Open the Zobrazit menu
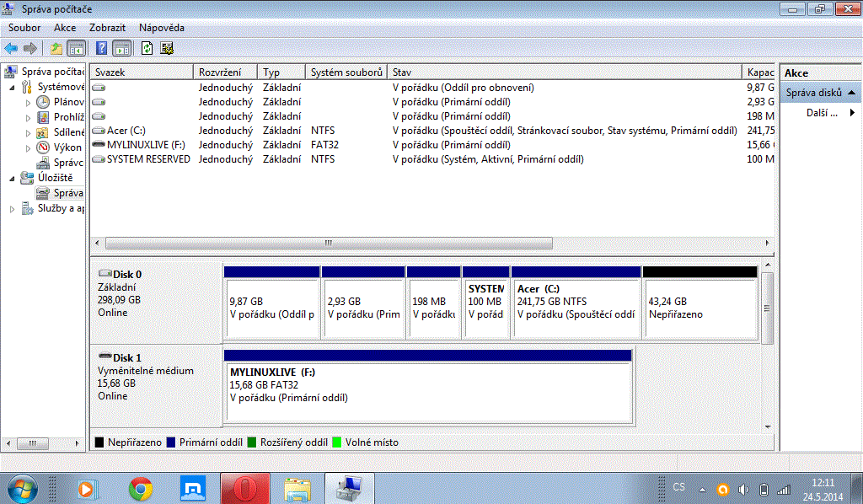Screen dimensions: 863x504 coord(107,28)
